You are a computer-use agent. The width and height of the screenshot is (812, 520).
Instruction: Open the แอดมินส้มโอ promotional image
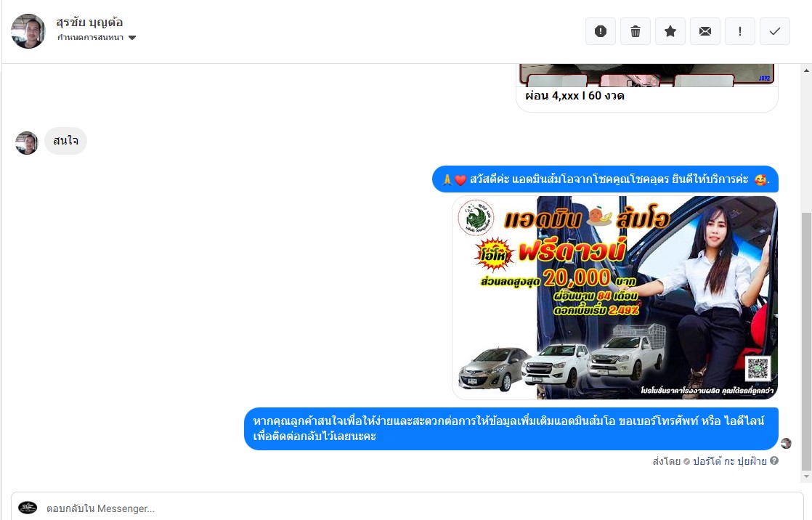pos(614,297)
